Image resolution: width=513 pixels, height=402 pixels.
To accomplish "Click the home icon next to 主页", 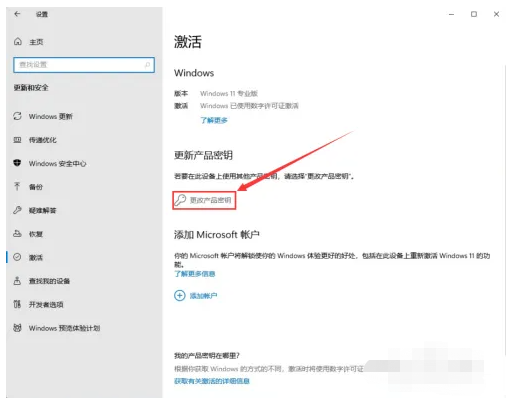I will [x=18, y=42].
